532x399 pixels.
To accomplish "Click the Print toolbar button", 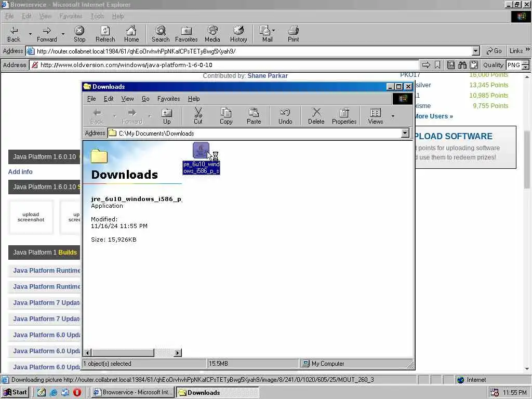I will click(294, 34).
